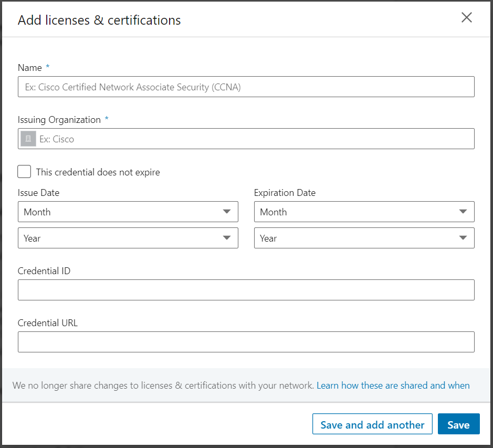Image resolution: width=493 pixels, height=448 pixels.
Task: Click the 'Issue Date' label
Action: (38, 193)
